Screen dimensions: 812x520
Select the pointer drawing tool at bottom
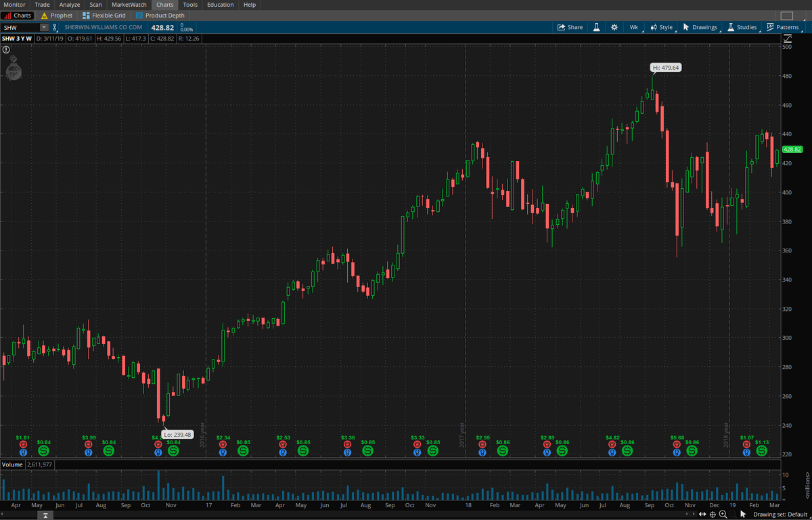point(743,515)
